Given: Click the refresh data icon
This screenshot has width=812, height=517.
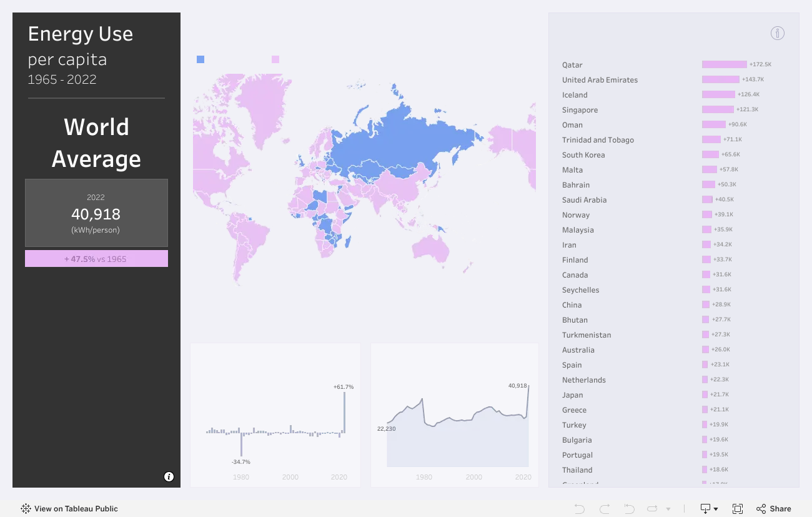Looking at the screenshot, I should (653, 509).
